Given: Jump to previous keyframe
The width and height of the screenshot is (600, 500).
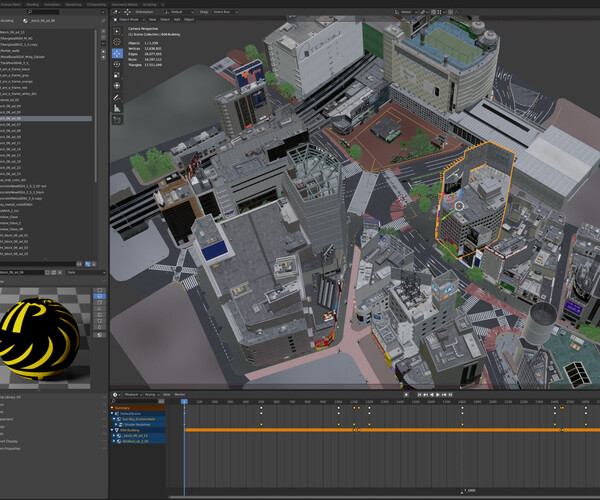Looking at the screenshot, I should [x=426, y=394].
